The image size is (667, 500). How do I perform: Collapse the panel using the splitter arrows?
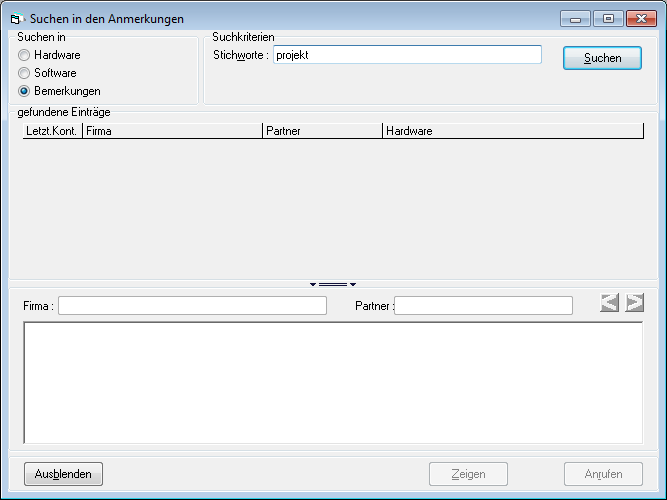[x=332, y=285]
